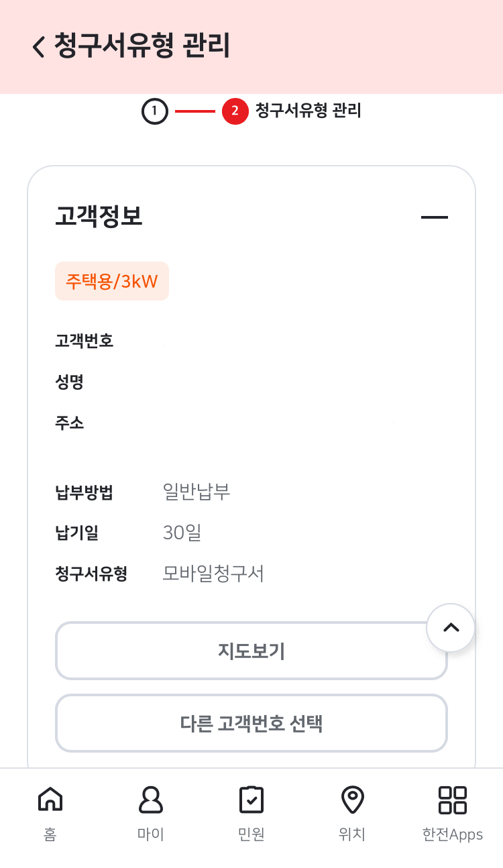The width and height of the screenshot is (503, 868).
Task: Select the 일반납부 payment method value
Action: click(197, 492)
